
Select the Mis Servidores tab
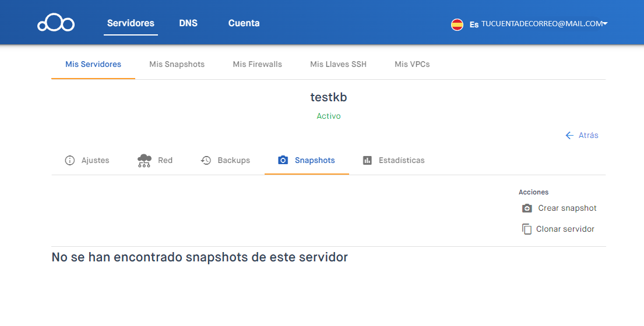point(93,64)
